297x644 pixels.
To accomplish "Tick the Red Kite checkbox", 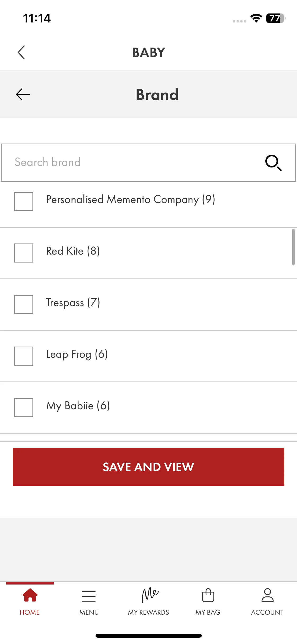I will click(24, 253).
